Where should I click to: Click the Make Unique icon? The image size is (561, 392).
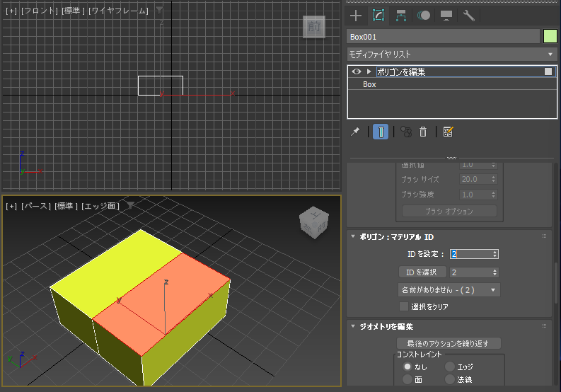[x=406, y=132]
